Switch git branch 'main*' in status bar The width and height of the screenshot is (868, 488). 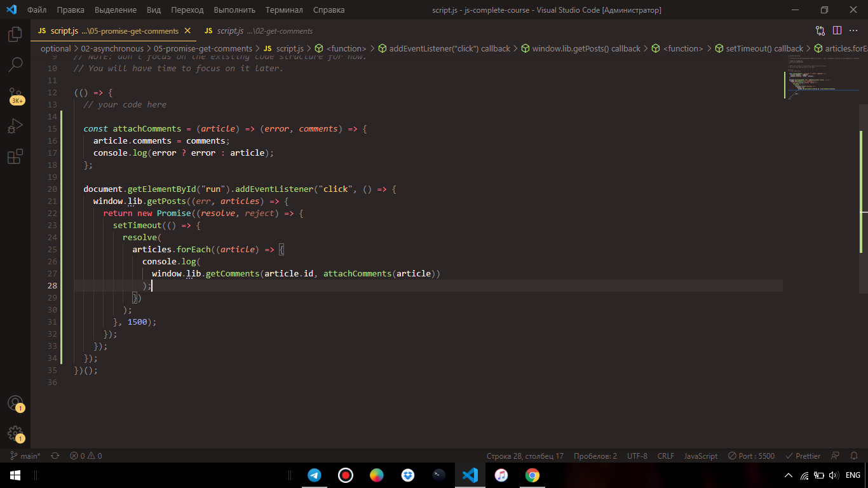[25, 456]
